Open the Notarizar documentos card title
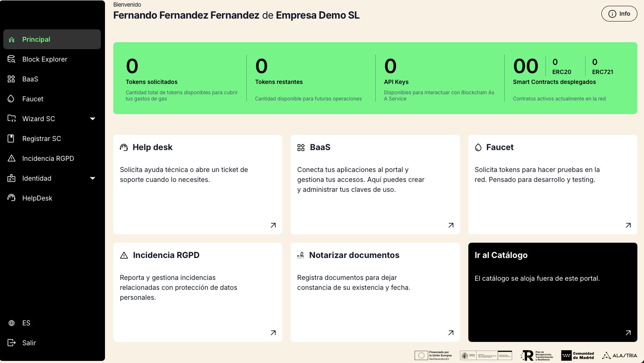Image resolution: width=644 pixels, height=363 pixels. pyautogui.click(x=354, y=255)
